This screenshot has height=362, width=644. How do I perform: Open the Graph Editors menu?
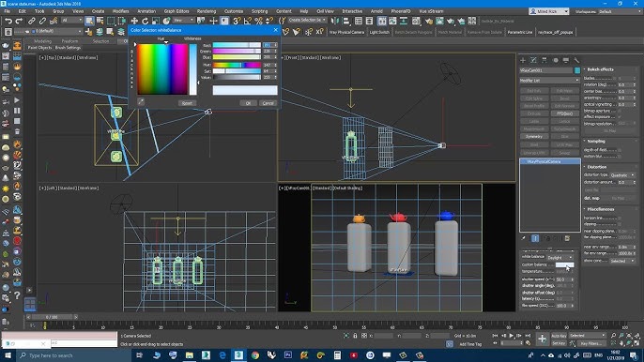176,11
